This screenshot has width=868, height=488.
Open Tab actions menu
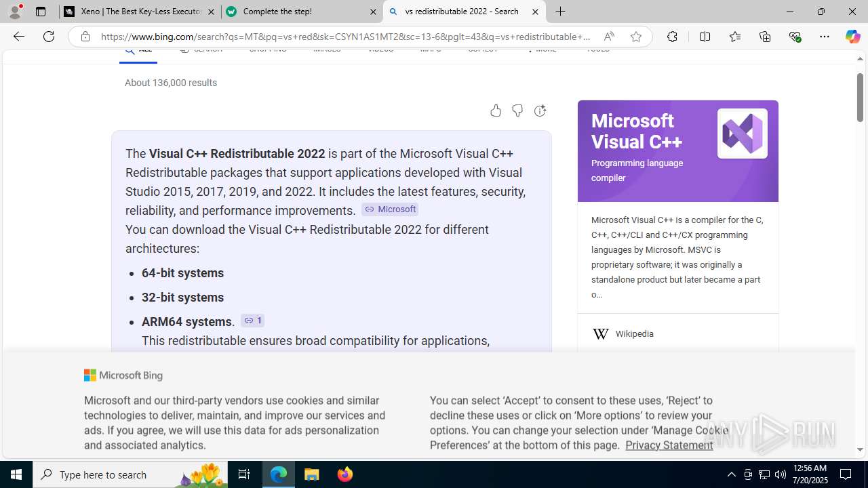coord(41,12)
